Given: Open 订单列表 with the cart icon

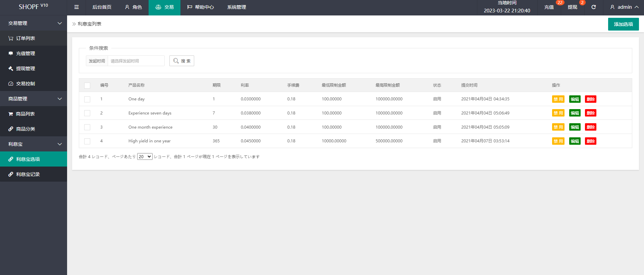Looking at the screenshot, I should (x=25, y=38).
